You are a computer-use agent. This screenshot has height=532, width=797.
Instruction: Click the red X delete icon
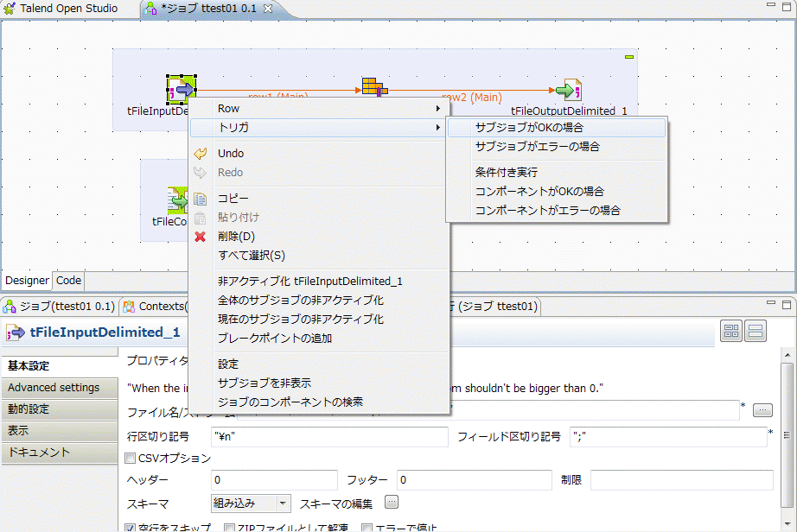(x=201, y=237)
